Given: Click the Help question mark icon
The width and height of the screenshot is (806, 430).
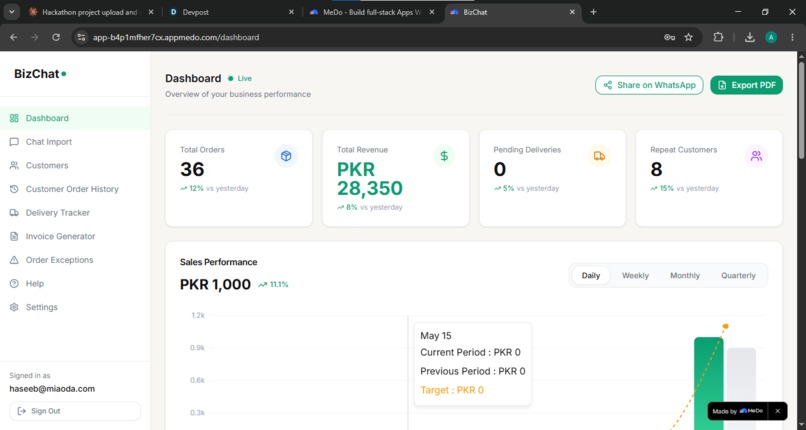Looking at the screenshot, I should [x=14, y=284].
